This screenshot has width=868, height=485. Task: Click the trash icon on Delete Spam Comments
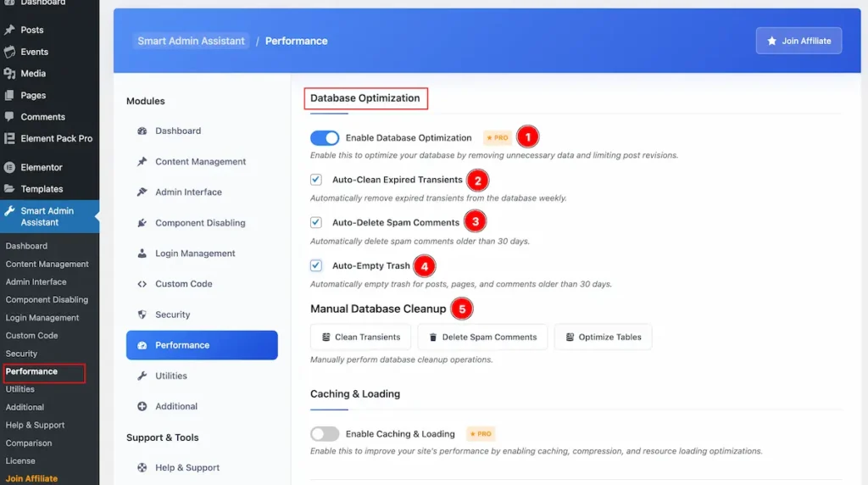pos(433,337)
